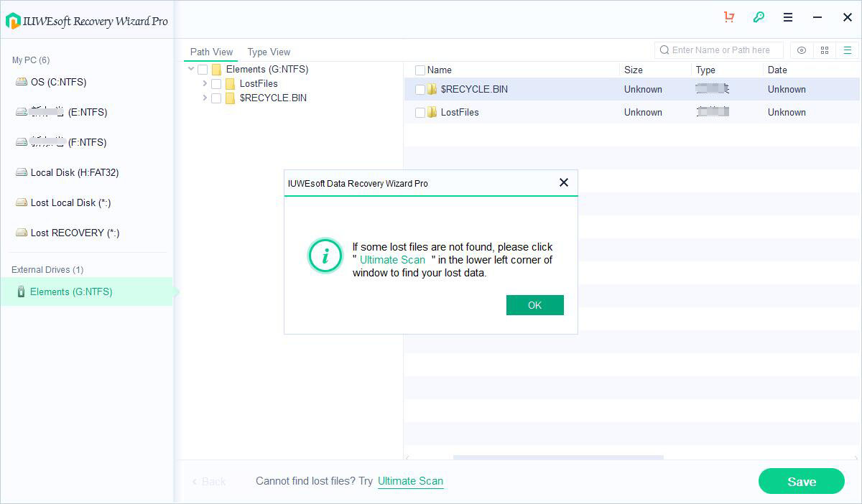Click Unknown size of $RECYCLE.BIN row

click(643, 90)
